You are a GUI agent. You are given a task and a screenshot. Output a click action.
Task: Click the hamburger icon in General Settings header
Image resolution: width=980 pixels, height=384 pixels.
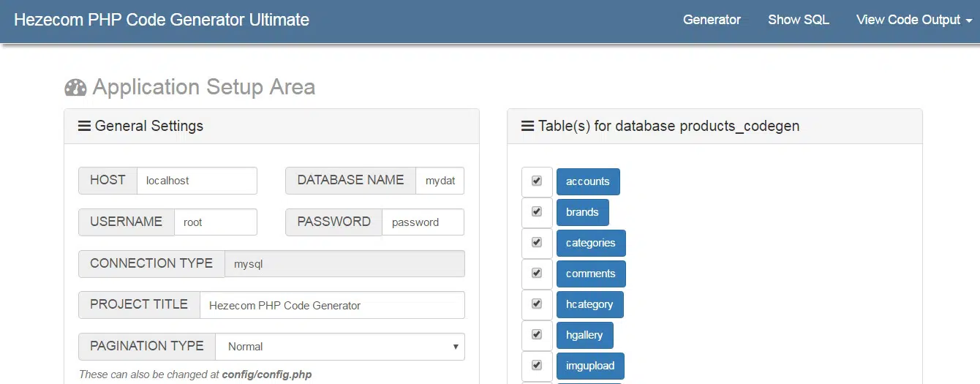click(84, 126)
